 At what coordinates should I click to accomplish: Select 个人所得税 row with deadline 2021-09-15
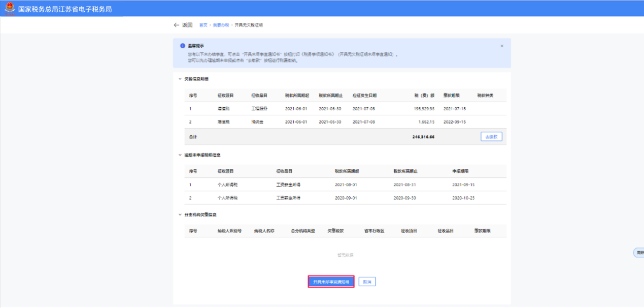tap(345, 184)
